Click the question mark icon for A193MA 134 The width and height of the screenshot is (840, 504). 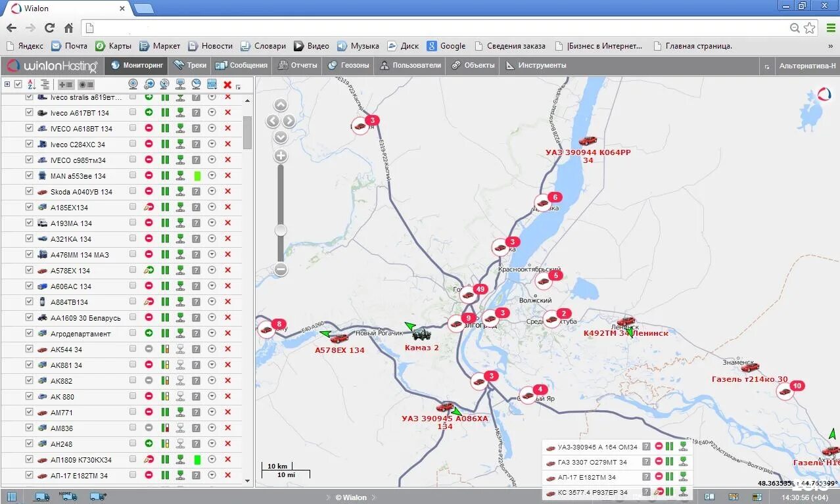(196, 223)
